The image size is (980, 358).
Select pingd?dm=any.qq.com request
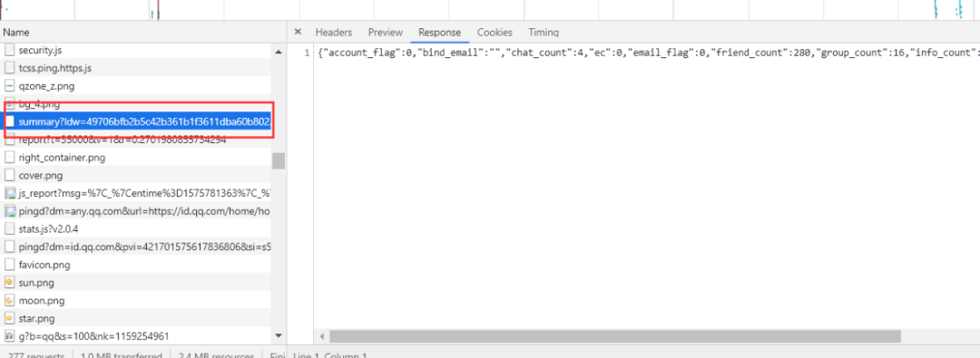(136, 211)
